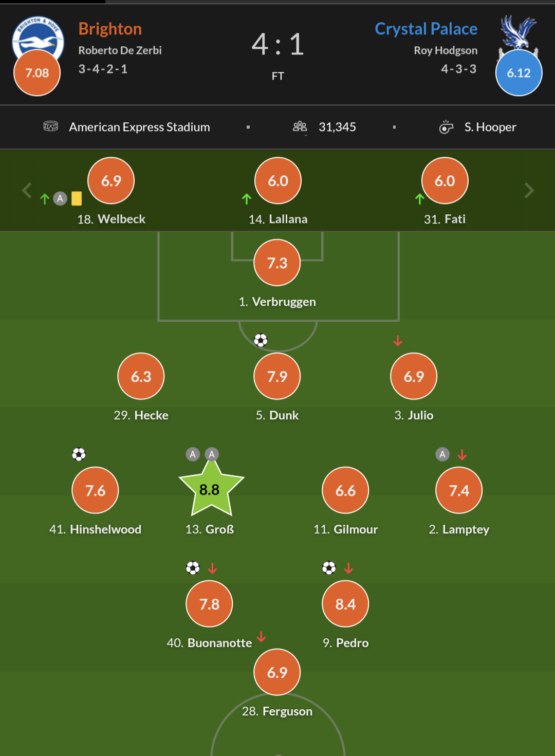The height and width of the screenshot is (756, 555).
Task: Click Welbeck's yellow card icon
Action: pyautogui.click(x=77, y=198)
